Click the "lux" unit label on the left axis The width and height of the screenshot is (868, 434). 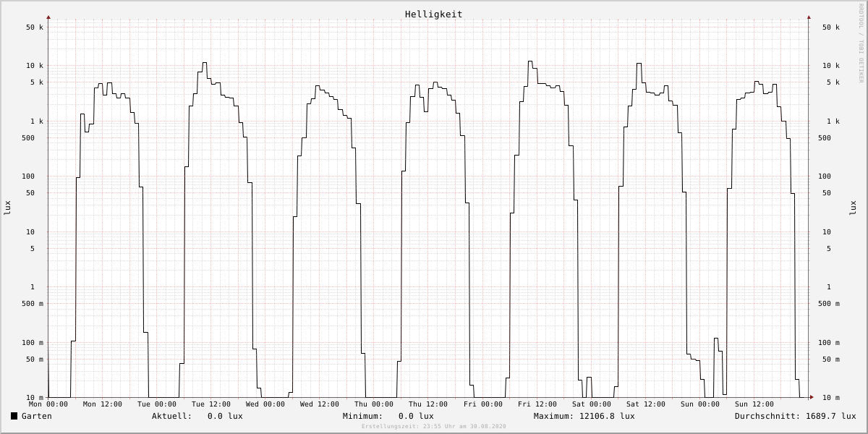point(8,208)
